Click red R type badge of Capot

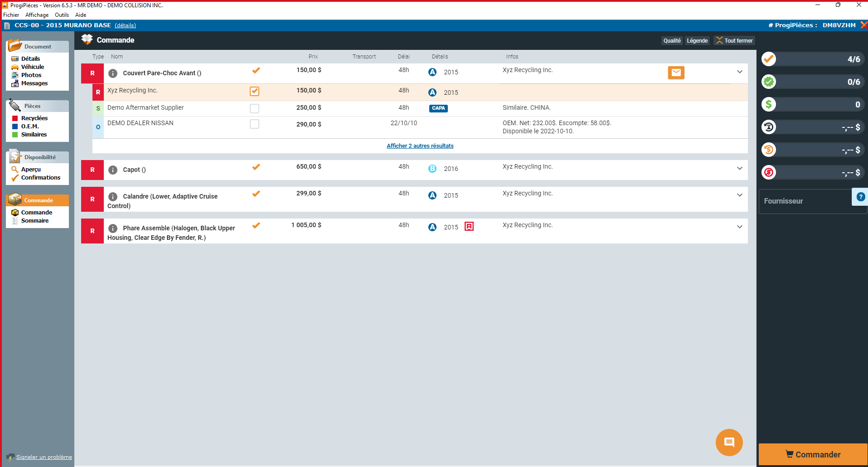(92, 170)
